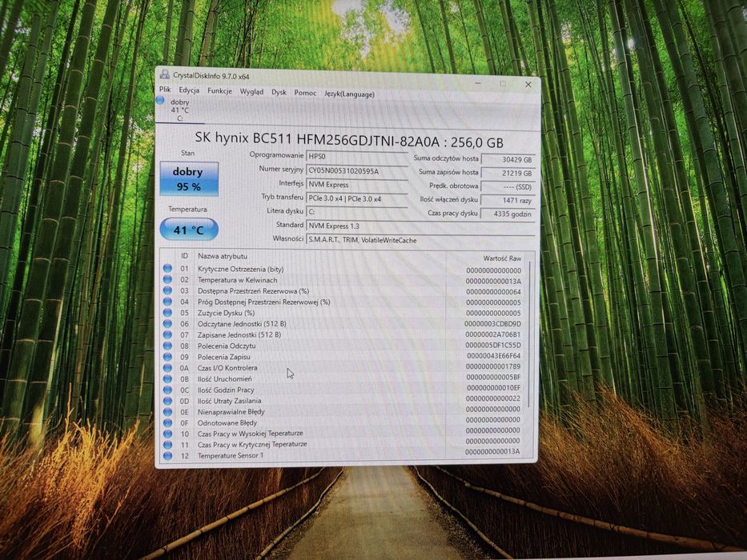Click Prędk. obrotowa value ---- (SSD)
Image resolution: width=747 pixels, height=560 pixels.
(508, 186)
